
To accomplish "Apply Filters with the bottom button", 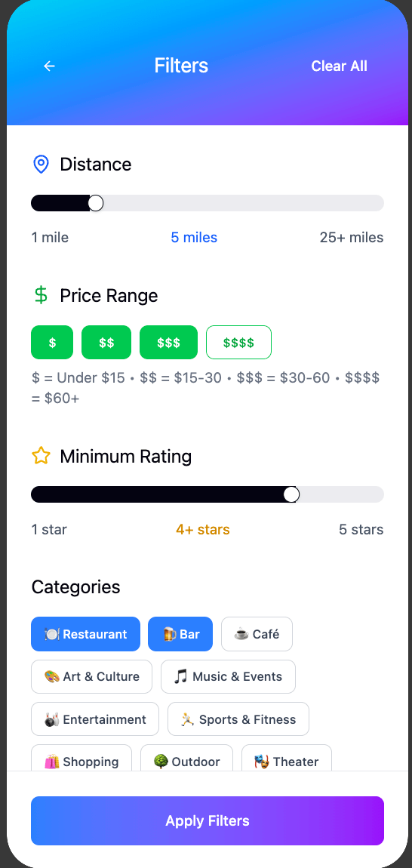I will coord(207,820).
